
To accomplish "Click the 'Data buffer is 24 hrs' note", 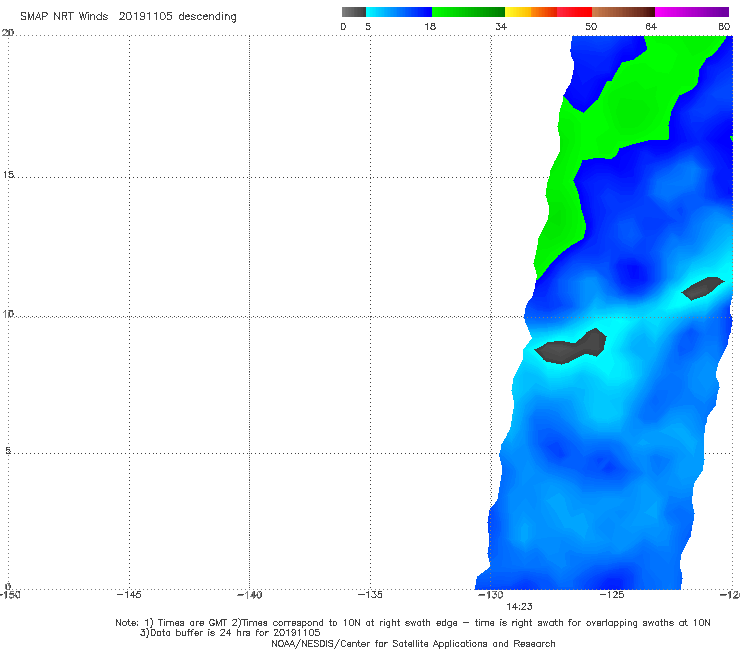I will click(x=230, y=633).
